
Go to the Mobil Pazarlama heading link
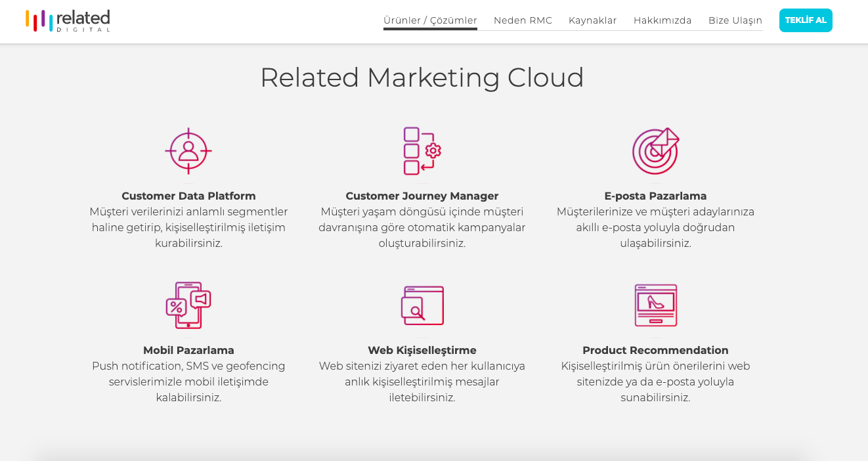(188, 350)
